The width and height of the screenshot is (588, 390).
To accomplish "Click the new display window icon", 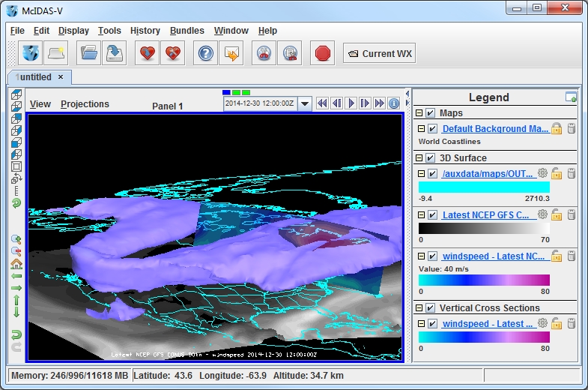I will (56, 53).
